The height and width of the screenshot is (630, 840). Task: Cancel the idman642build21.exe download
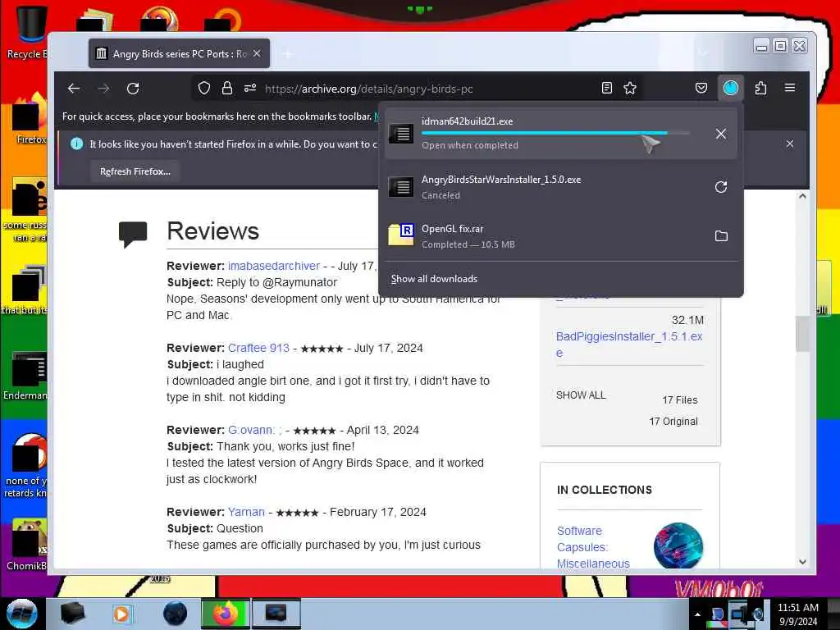tap(720, 134)
